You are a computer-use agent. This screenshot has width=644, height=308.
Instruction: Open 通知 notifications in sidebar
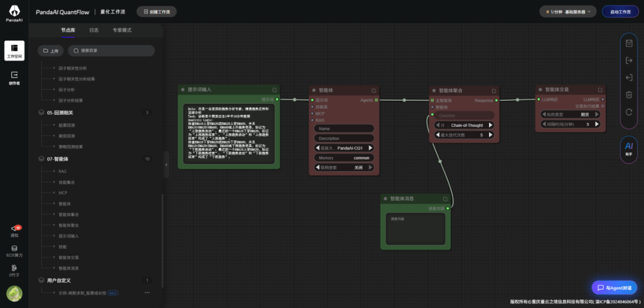(14, 231)
